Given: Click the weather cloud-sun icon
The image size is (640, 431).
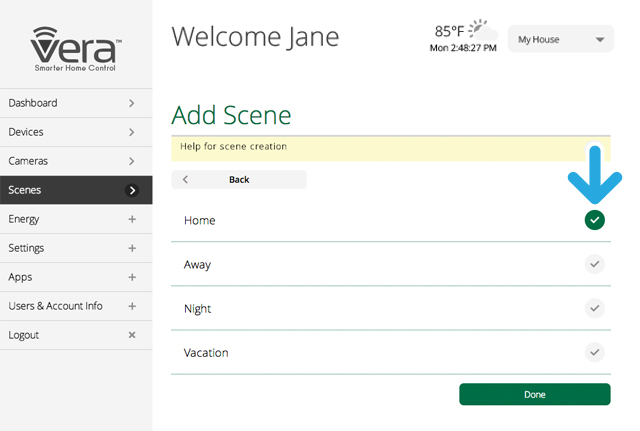Looking at the screenshot, I should click(x=483, y=29).
